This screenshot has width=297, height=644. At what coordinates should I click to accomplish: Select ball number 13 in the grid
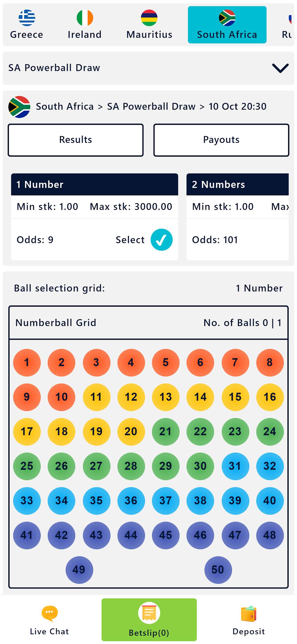[x=165, y=397]
